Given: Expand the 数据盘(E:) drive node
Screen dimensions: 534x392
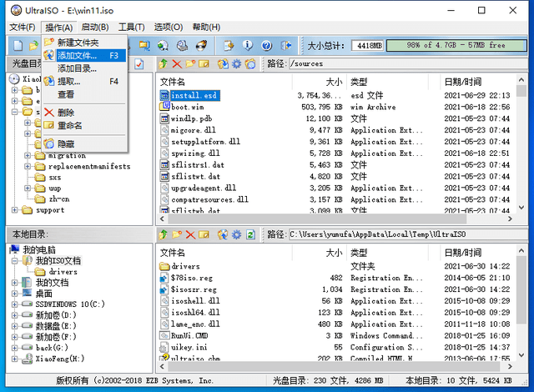Looking at the screenshot, I should pos(14,326).
